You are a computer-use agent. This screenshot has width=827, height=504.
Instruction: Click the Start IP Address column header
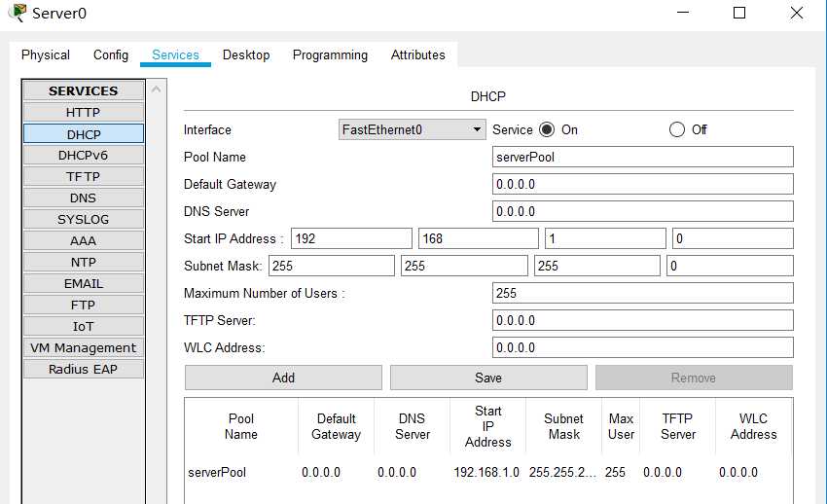487,426
